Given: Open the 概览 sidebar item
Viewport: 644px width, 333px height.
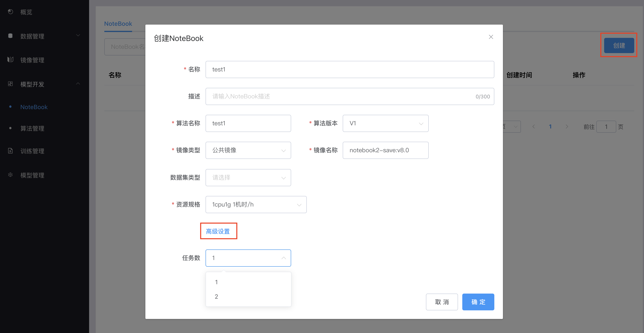Looking at the screenshot, I should point(26,12).
